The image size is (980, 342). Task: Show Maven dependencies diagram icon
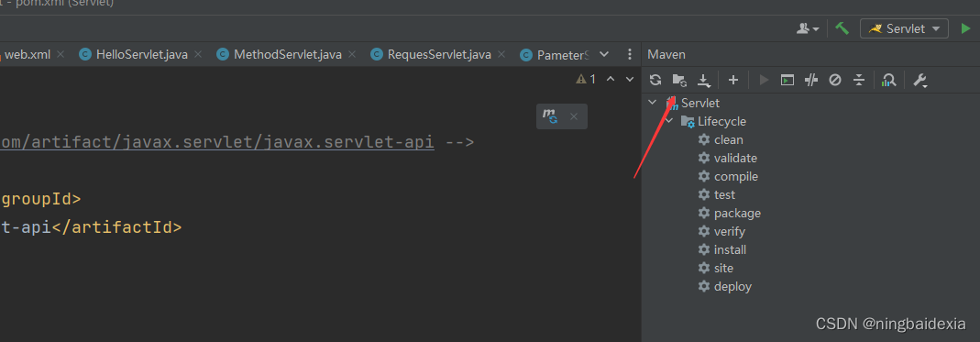point(888,80)
